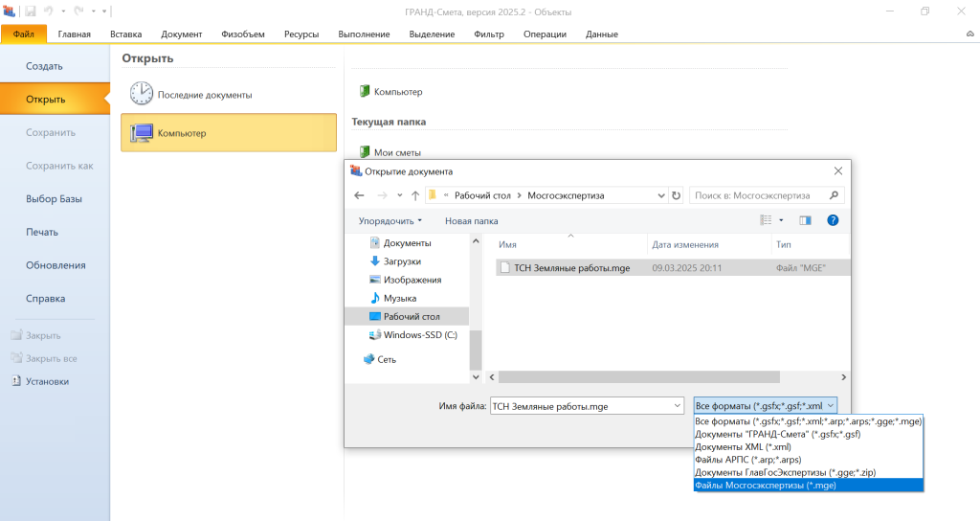Open the Главная ribbon tab
The height and width of the screenshot is (521, 980).
tap(74, 34)
